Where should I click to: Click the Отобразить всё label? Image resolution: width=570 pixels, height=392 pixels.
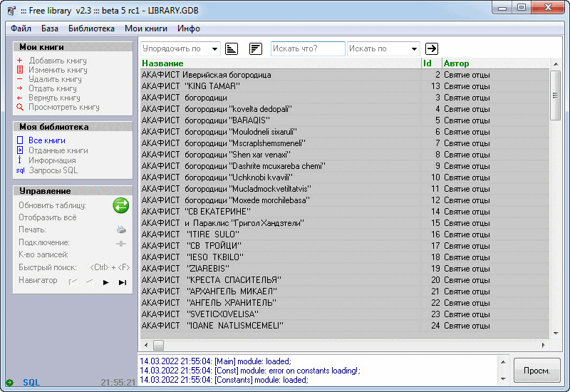[48, 217]
